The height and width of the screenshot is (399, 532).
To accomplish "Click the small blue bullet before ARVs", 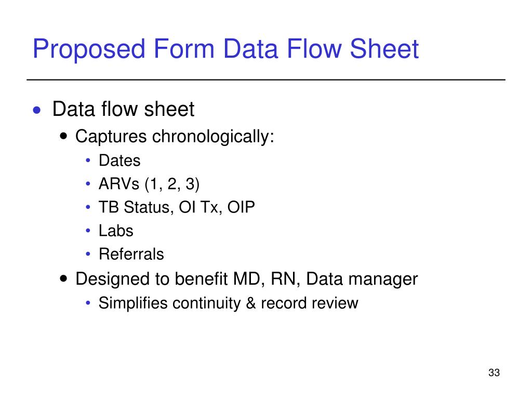I will [88, 184].
